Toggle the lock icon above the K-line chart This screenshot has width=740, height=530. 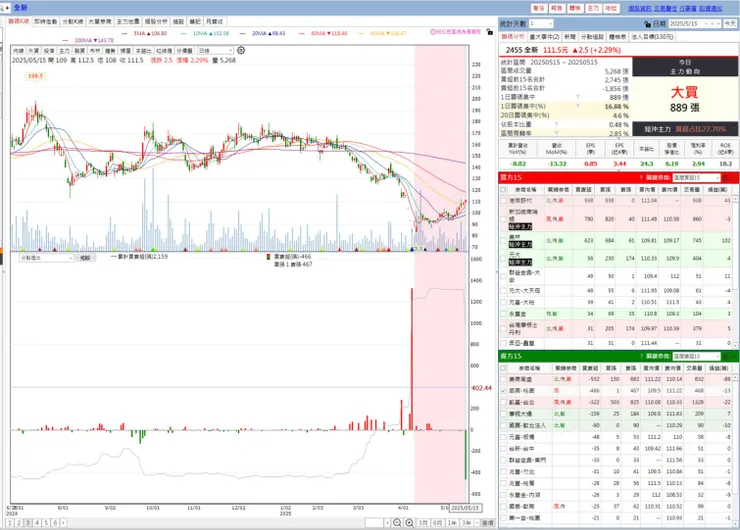(x=489, y=32)
